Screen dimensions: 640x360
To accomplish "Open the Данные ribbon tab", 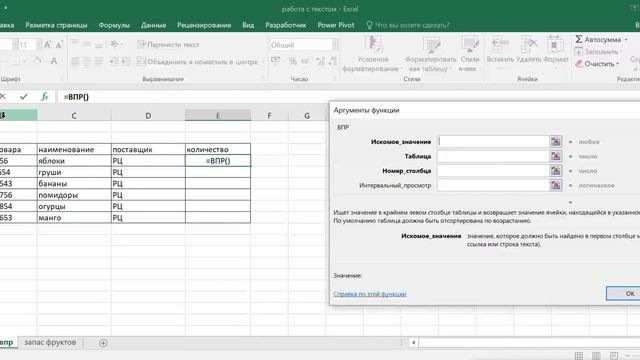I will (x=153, y=25).
